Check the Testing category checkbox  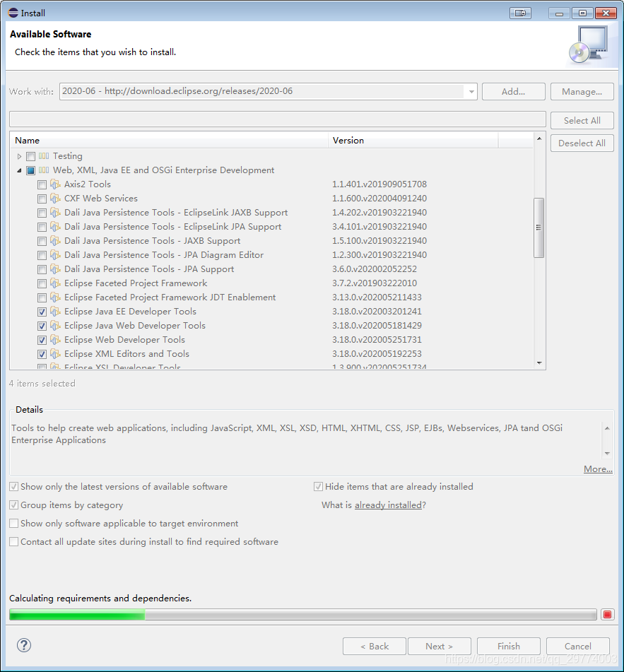(30, 156)
